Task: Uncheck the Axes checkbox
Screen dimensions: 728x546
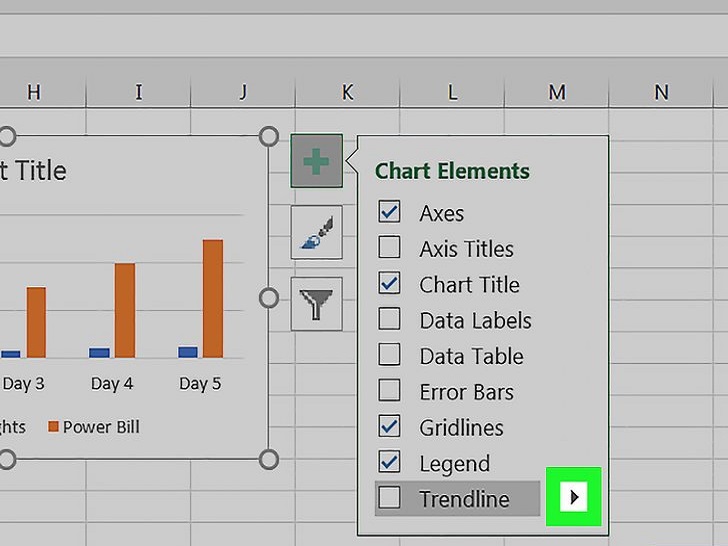Action: 389,212
